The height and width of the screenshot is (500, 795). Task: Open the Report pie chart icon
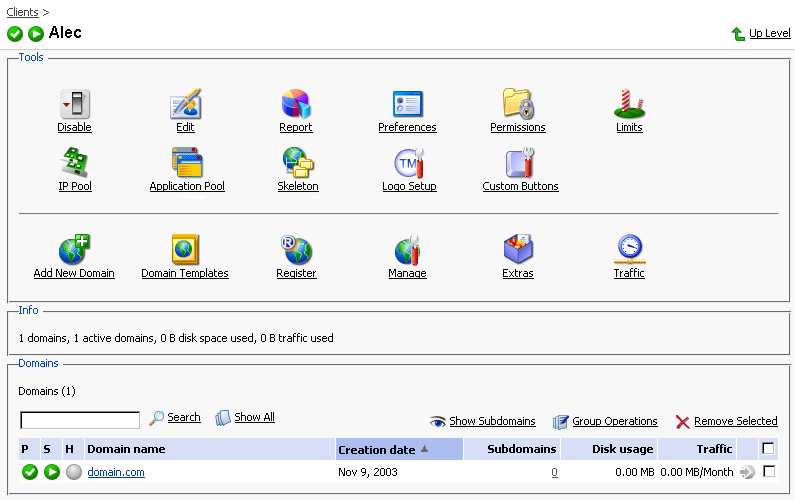(x=296, y=104)
